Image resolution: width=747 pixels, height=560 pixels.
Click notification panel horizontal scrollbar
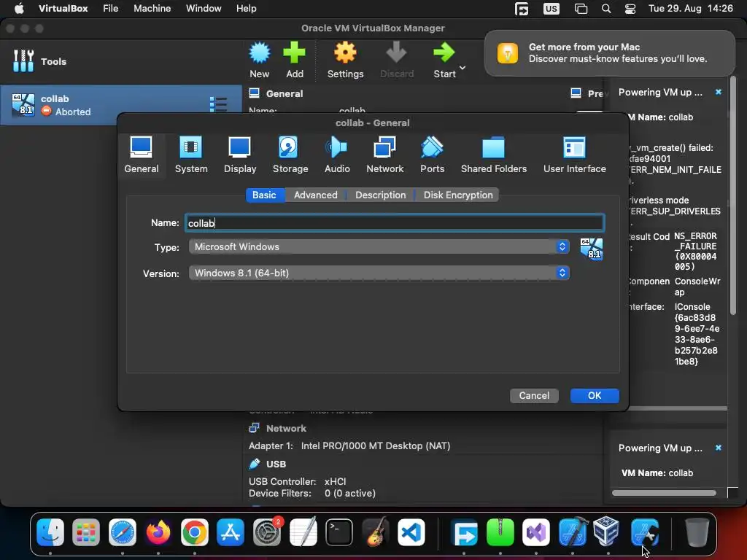click(664, 493)
